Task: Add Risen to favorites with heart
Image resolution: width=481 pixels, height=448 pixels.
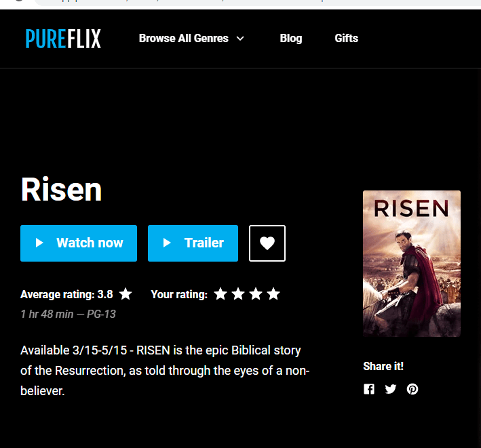Action: 267,243
